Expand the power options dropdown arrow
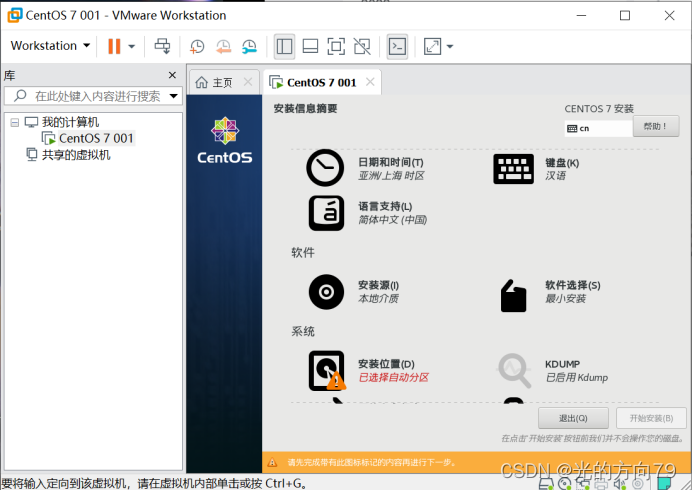The height and width of the screenshot is (490, 692). click(x=132, y=46)
